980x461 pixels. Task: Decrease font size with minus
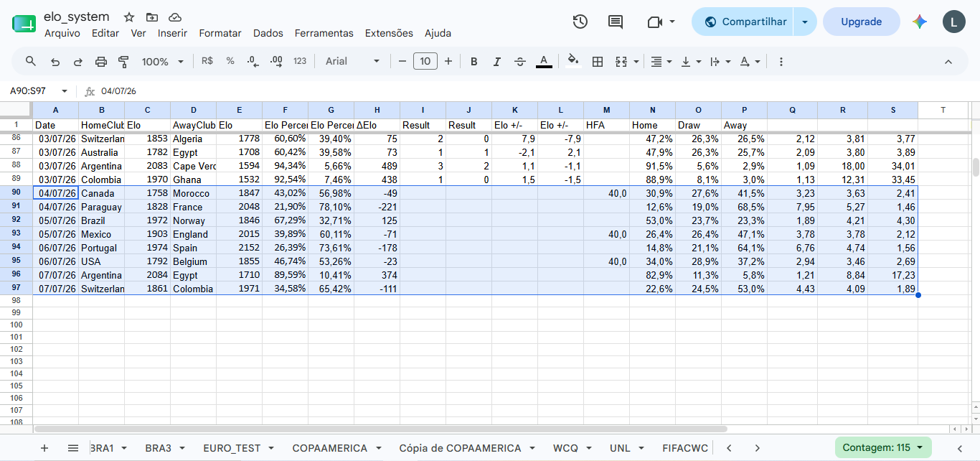[402, 62]
